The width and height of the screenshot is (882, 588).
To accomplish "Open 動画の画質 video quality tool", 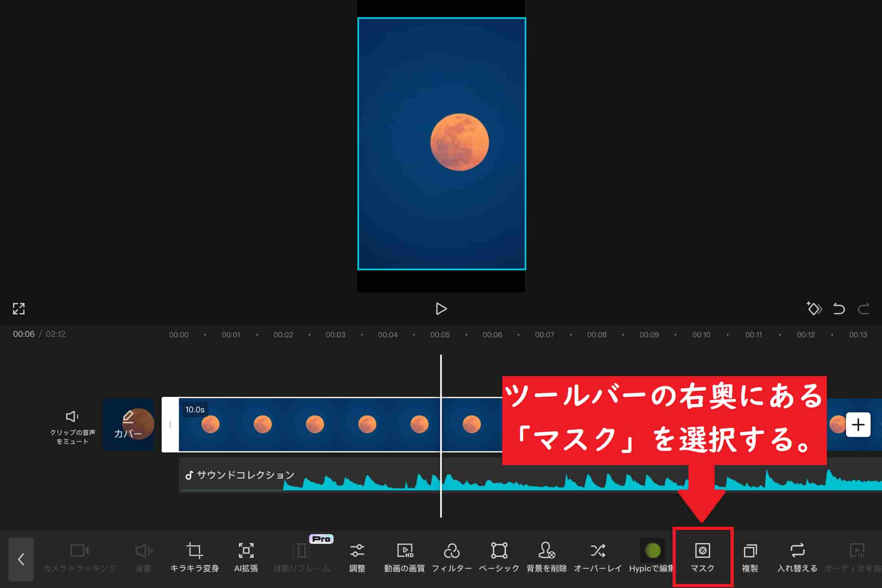I will coord(404,556).
